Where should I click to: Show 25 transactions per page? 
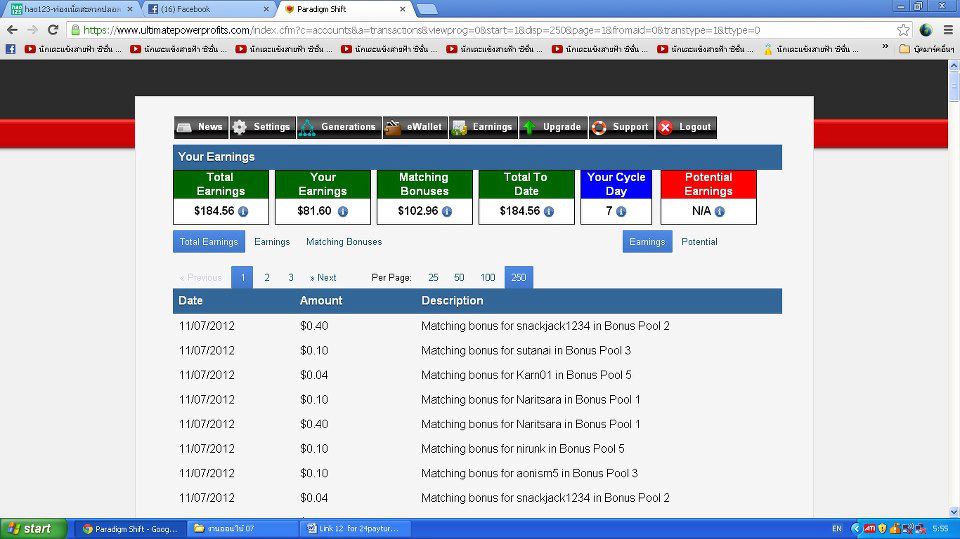click(x=433, y=277)
